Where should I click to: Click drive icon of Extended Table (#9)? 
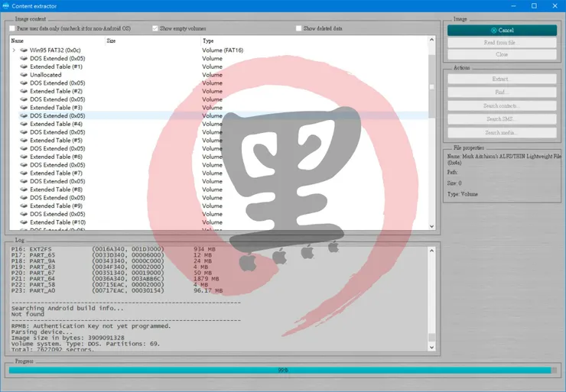24,206
